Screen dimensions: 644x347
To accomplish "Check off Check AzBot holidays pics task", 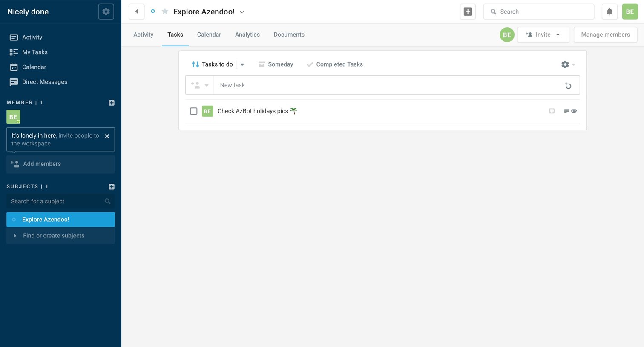I will tap(193, 111).
